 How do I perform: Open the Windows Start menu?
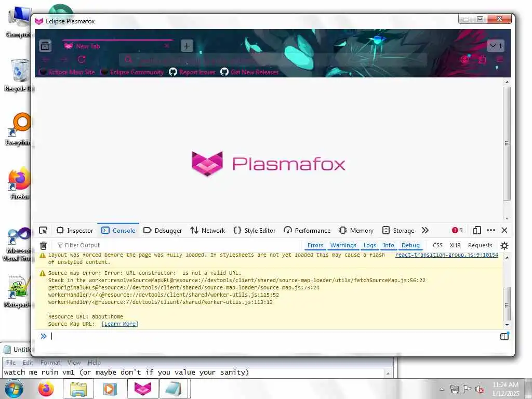[x=14, y=389]
